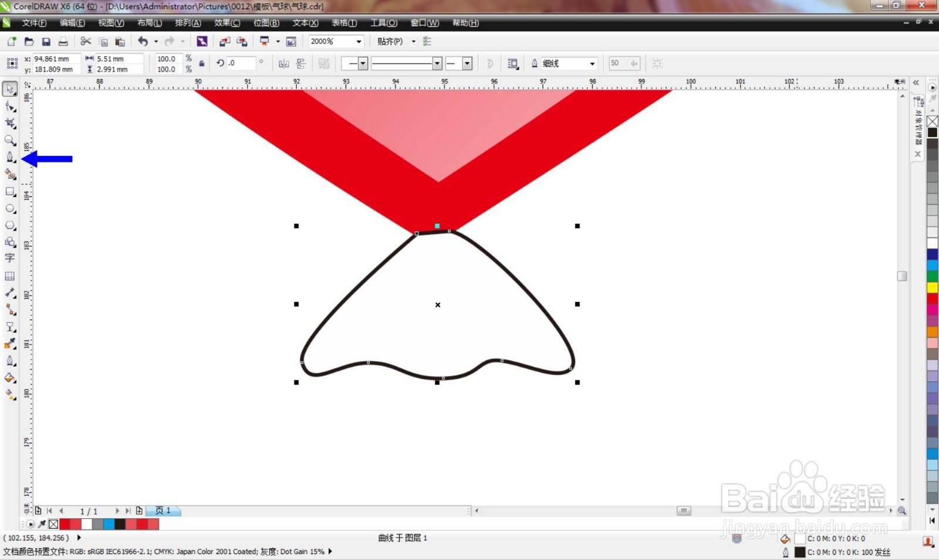Add a page after the current page

pos(139,511)
